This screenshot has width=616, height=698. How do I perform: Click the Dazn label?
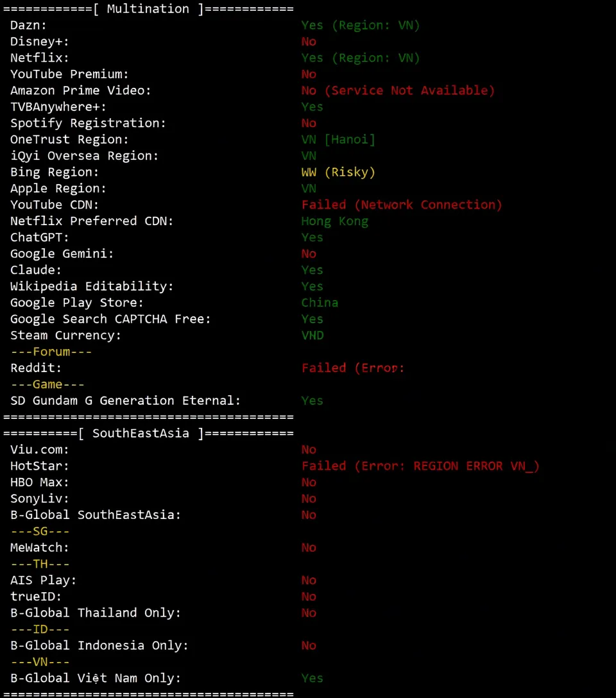pyautogui.click(x=28, y=25)
